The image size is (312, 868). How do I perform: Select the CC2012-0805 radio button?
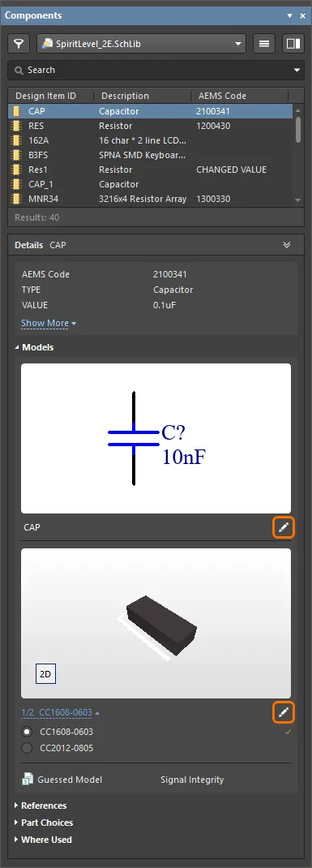point(27,749)
